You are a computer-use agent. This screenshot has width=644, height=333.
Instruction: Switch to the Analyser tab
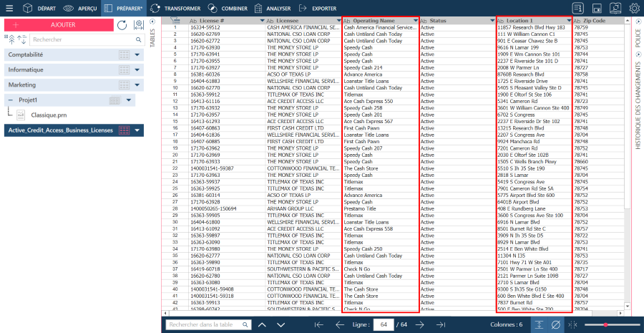[273, 8]
